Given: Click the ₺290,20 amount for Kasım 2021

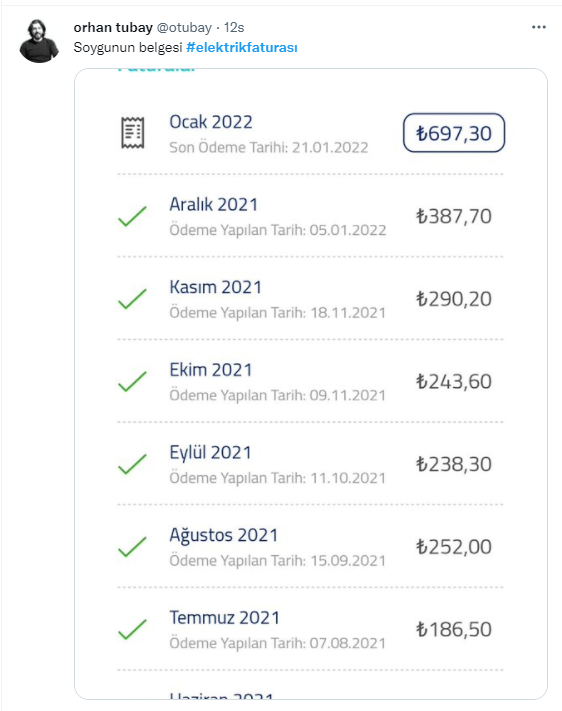Looking at the screenshot, I should [454, 299].
